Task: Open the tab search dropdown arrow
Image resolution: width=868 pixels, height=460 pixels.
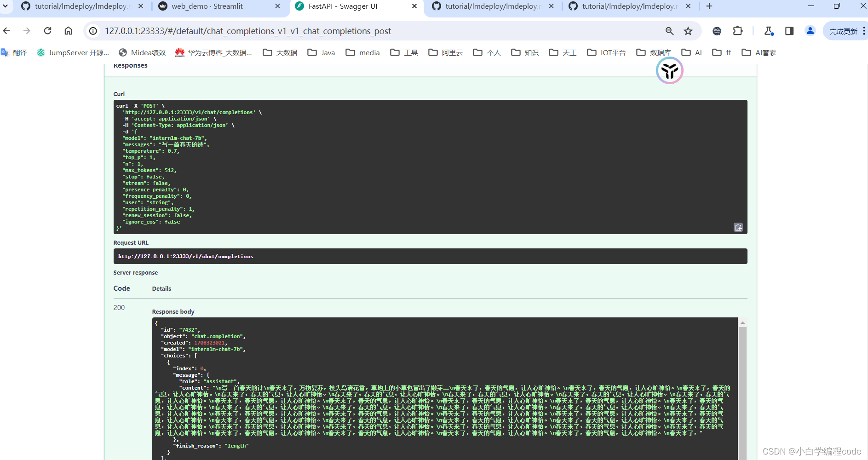Action: pos(5,6)
